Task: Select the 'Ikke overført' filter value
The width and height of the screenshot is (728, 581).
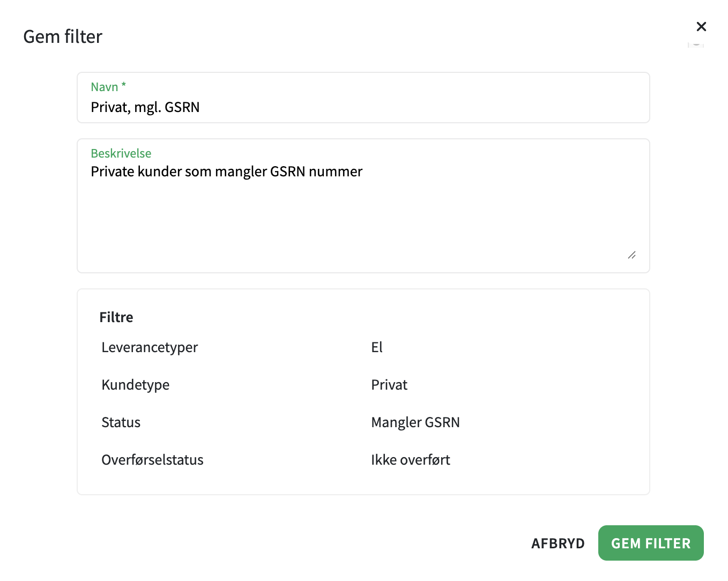Action: click(410, 460)
